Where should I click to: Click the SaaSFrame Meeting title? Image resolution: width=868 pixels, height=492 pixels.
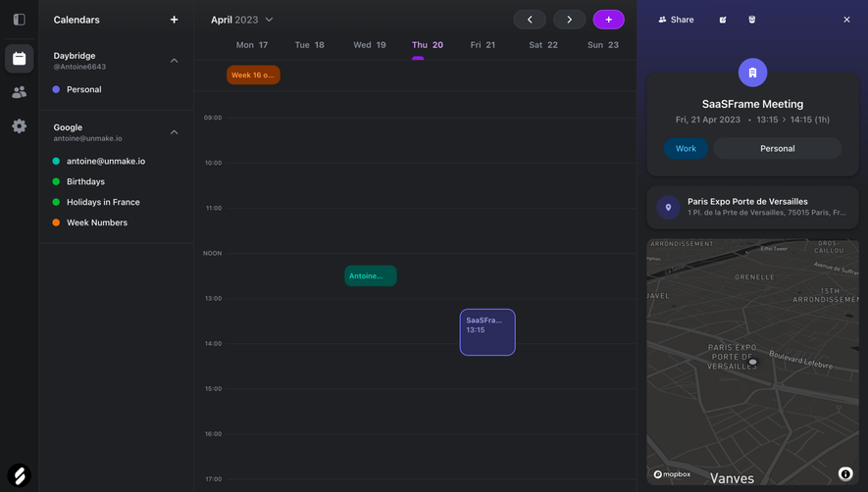(752, 104)
